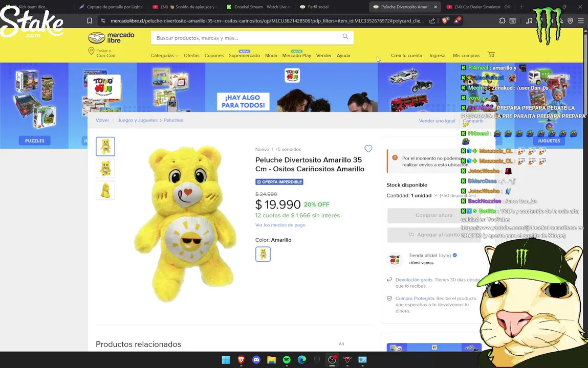Click the PUZZLES banner button
Image resolution: width=588 pixels, height=368 pixels.
pos(34,141)
